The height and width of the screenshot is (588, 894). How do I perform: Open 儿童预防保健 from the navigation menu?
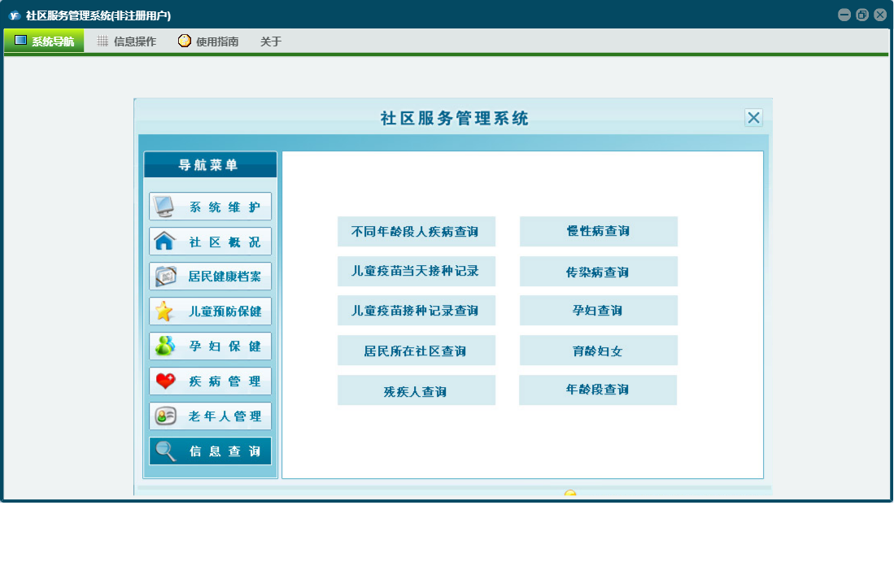pos(211,311)
